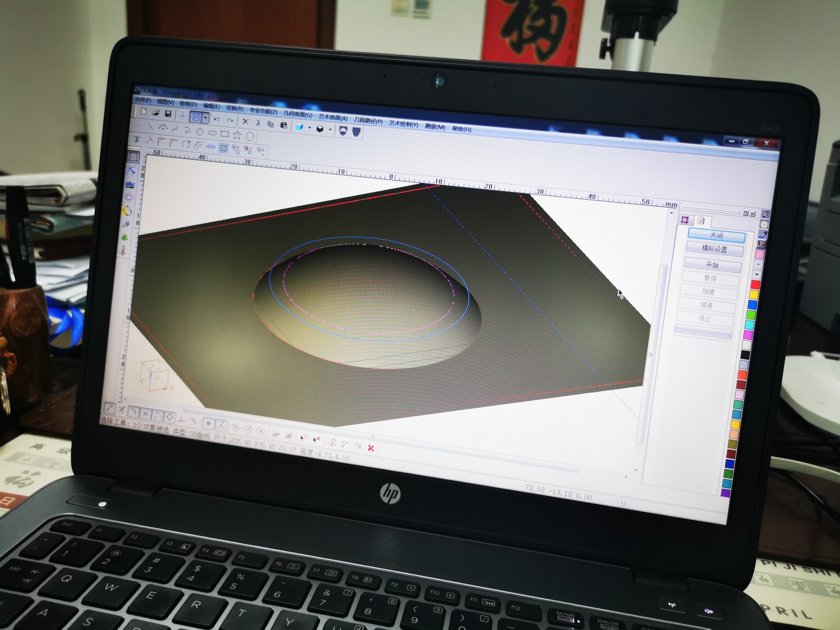Open dropdown arrow beside blue cube
The height and width of the screenshot is (630, 840).
point(309,128)
